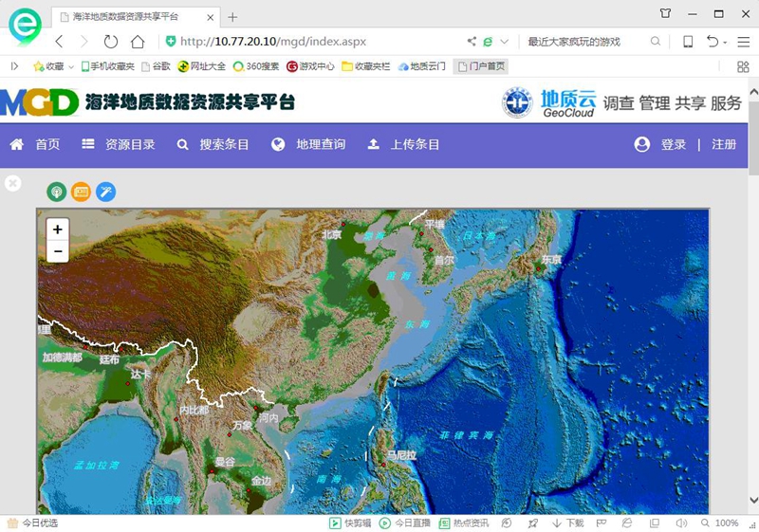Click 登录 login link
This screenshot has width=759, height=532.
661,144
